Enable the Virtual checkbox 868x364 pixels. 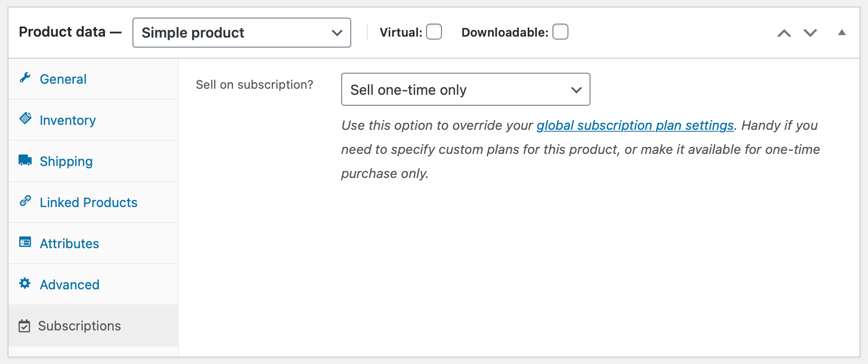pyautogui.click(x=434, y=32)
